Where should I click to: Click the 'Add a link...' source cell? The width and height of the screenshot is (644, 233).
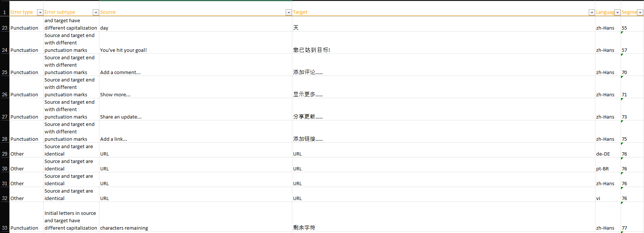pos(114,139)
